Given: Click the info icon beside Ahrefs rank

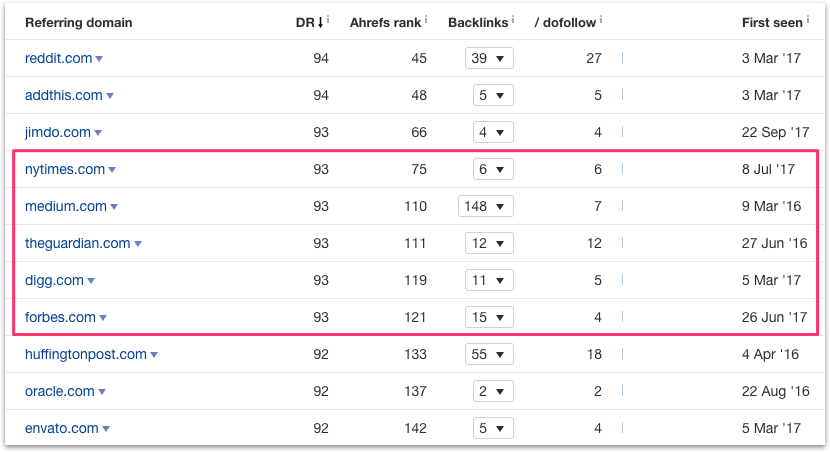Looking at the screenshot, I should [x=426, y=20].
